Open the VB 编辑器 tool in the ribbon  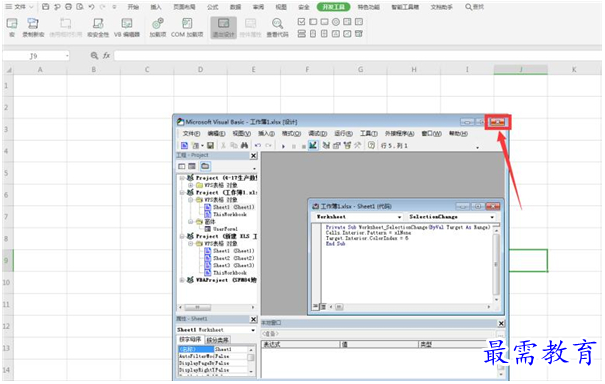coord(127,27)
